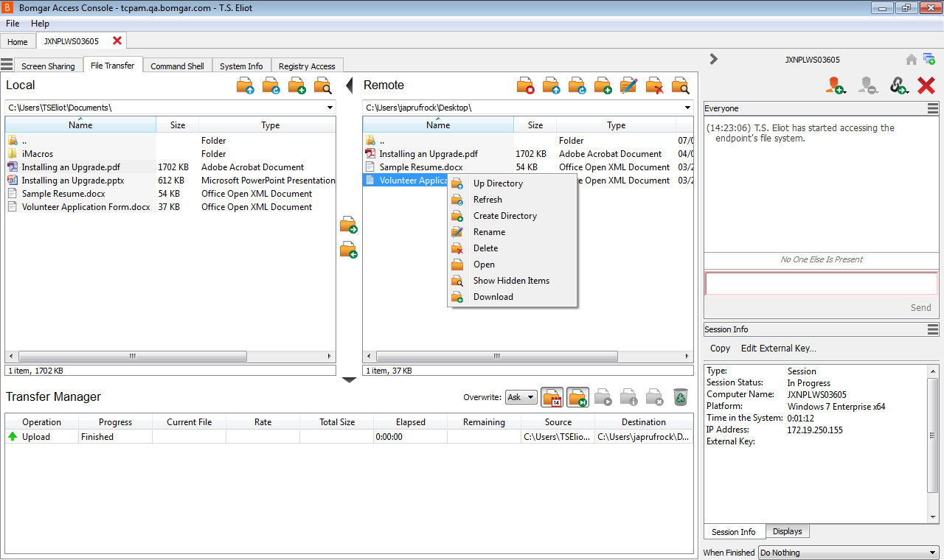Screen dimensions: 944x560
Task: Click recycle bin clear transfers icon
Action: click(680, 397)
